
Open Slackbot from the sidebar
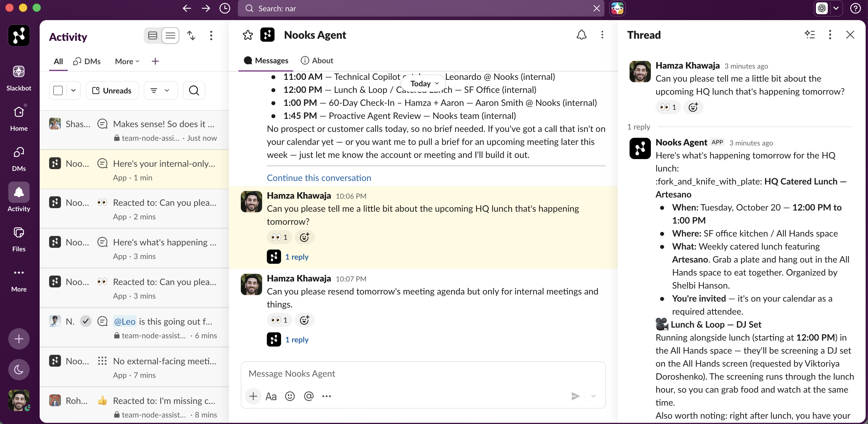point(19,78)
